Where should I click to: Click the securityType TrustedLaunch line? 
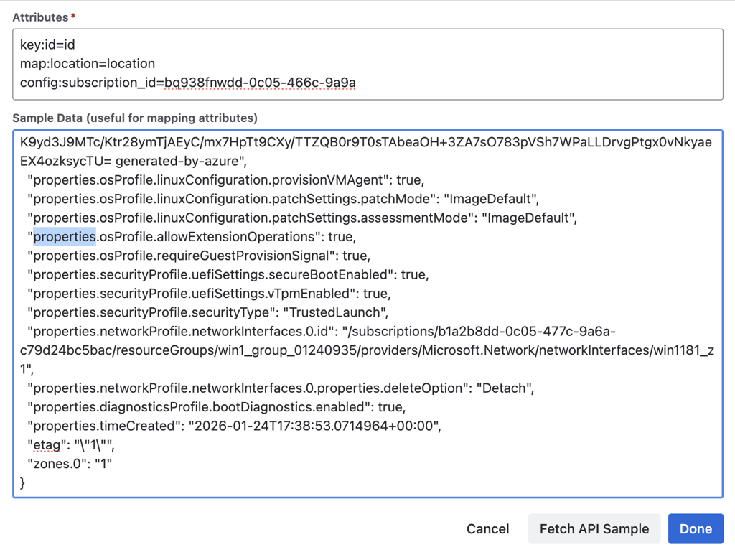coord(207,312)
